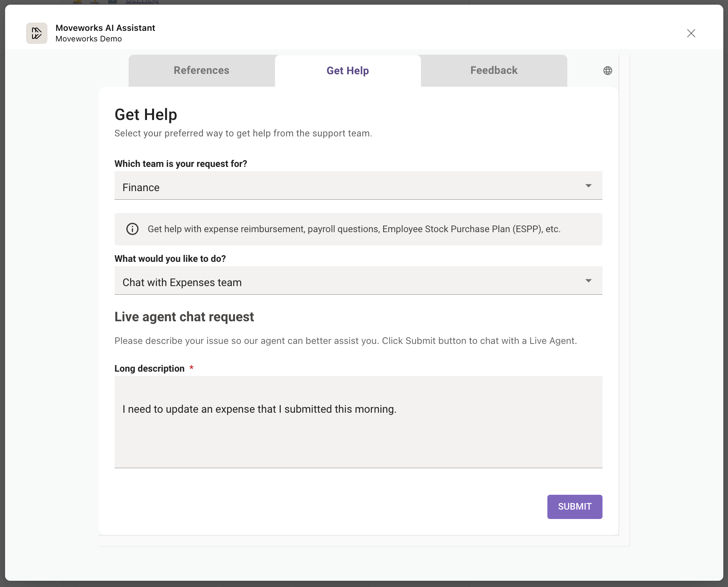The height and width of the screenshot is (587, 728).
Task: Open the Feedback tab
Action: (x=494, y=71)
